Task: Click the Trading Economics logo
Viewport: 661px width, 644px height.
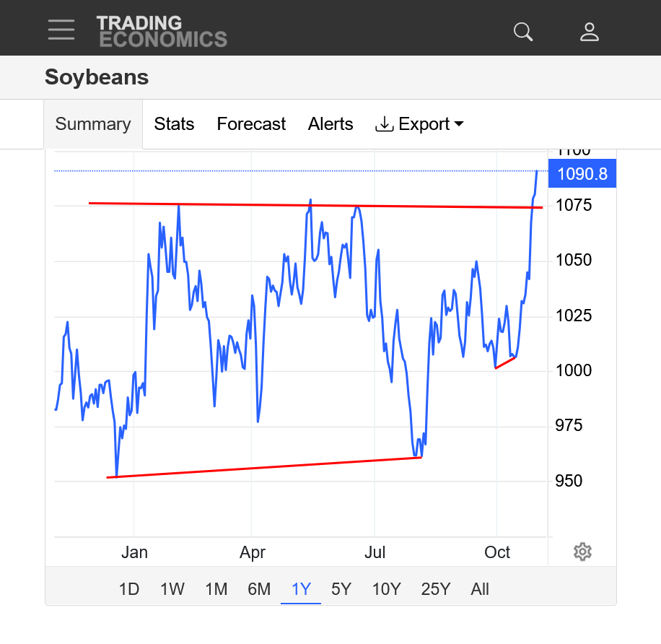Action: pos(162,32)
